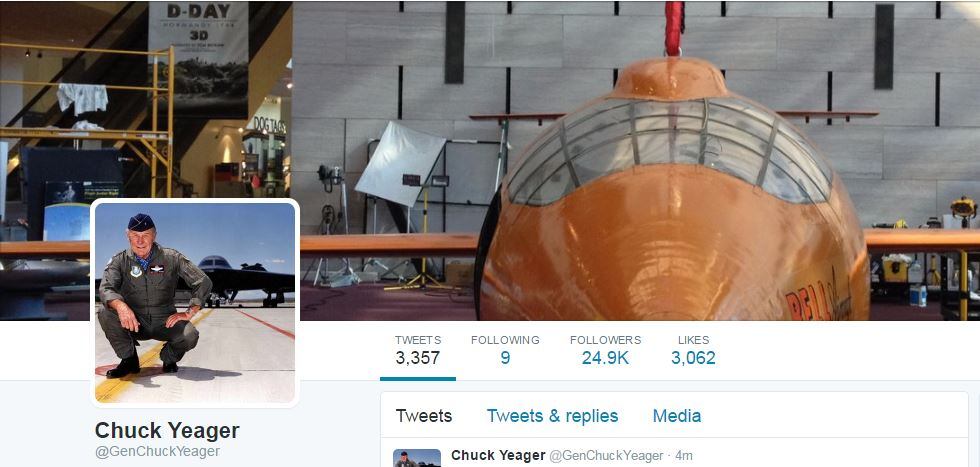
Task: Open the LIKES stat label
Action: pos(693,340)
